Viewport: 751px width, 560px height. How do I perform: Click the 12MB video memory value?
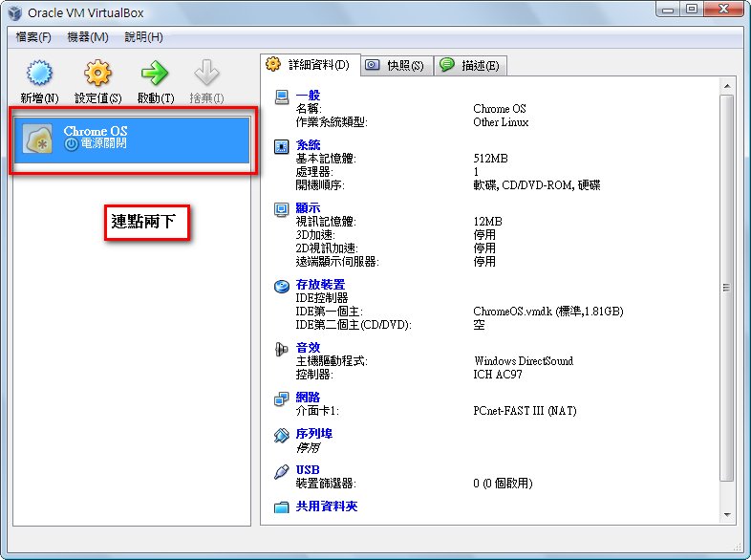[487, 222]
